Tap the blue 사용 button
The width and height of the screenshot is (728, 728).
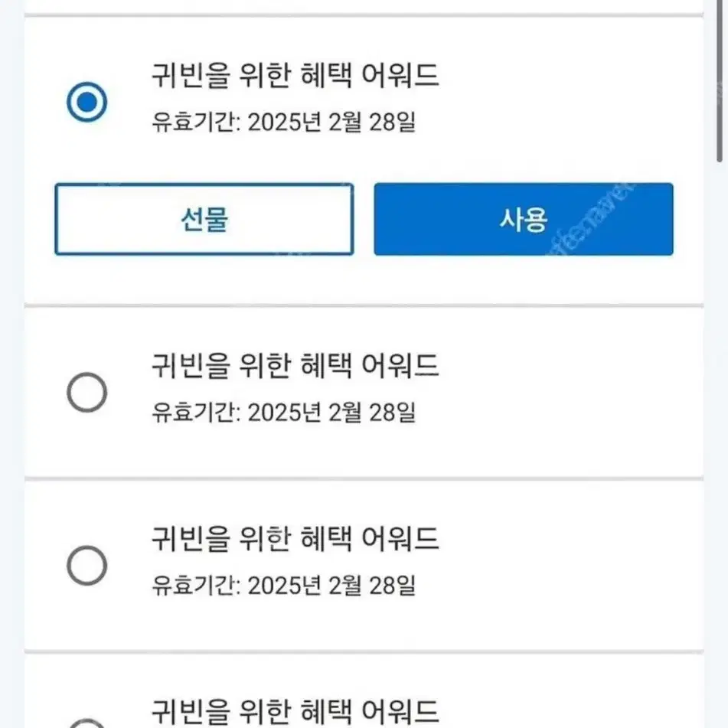(524, 219)
